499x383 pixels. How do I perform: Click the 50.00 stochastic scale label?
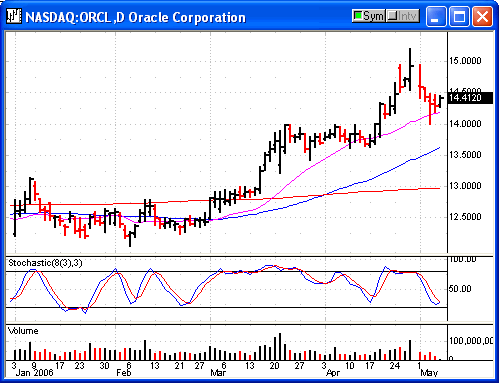[460, 289]
